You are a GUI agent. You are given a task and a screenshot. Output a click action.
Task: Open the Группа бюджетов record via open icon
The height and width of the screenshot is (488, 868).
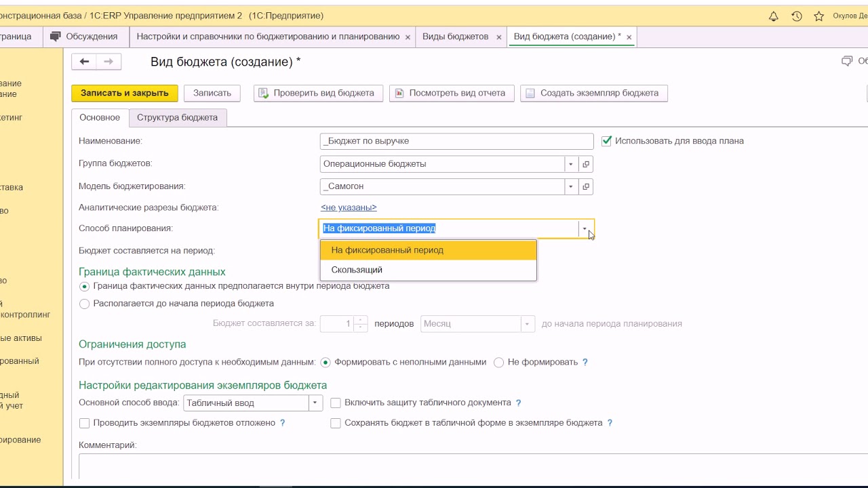[x=586, y=164]
